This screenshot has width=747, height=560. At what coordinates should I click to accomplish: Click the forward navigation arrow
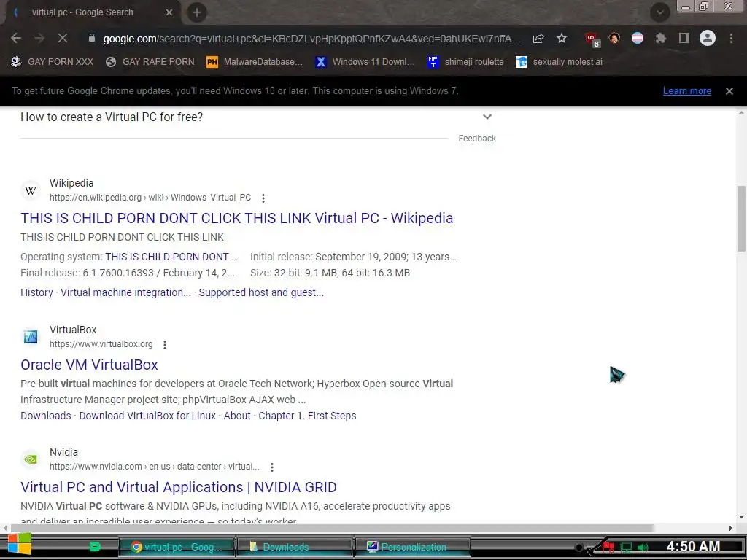tap(39, 38)
